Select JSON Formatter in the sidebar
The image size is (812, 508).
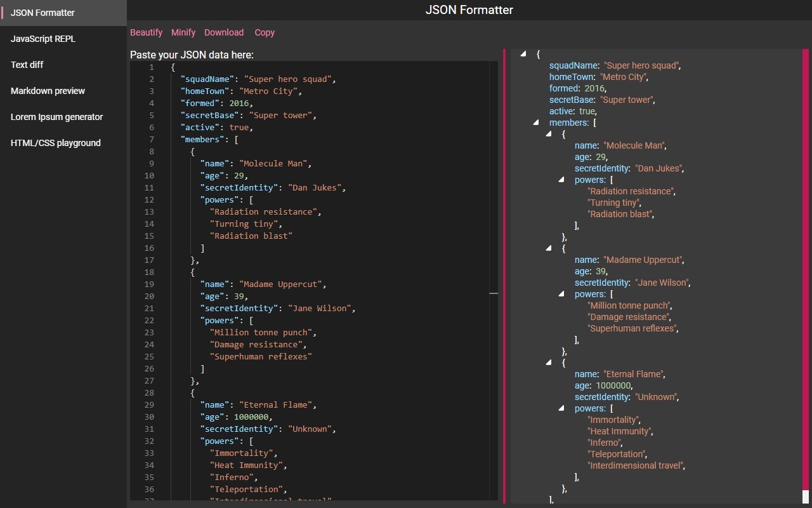coord(43,12)
